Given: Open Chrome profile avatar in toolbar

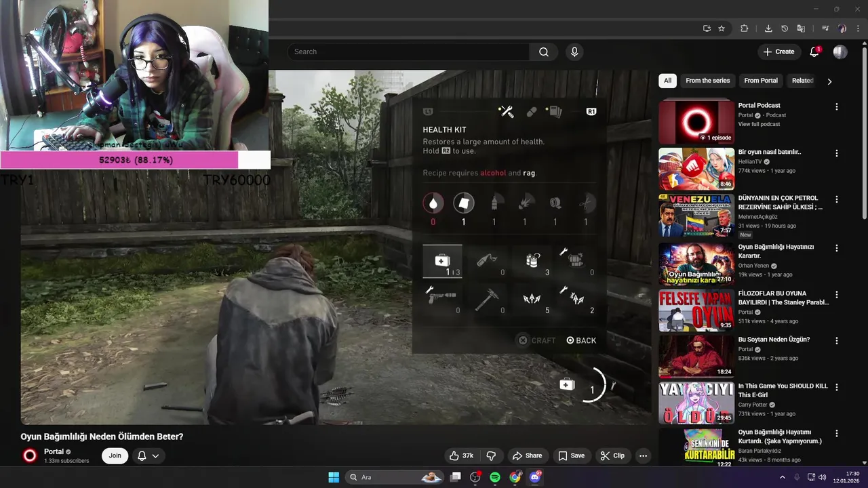Looking at the screenshot, I should tap(842, 28).
